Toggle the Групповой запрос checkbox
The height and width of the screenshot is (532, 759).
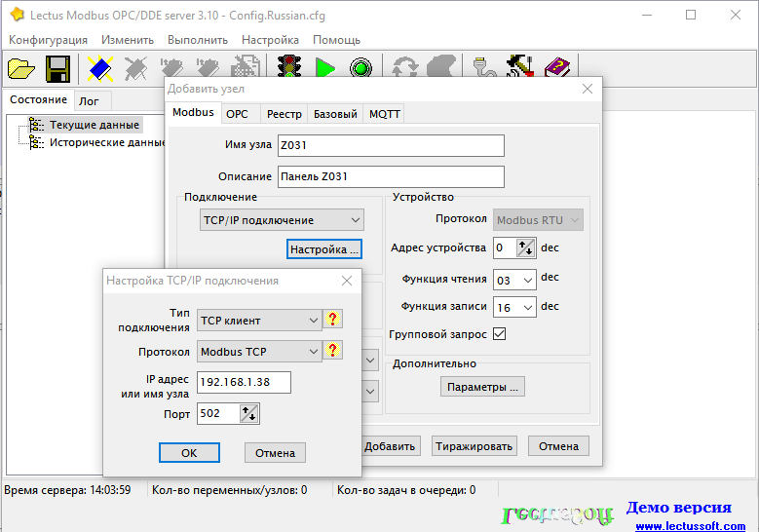coord(500,334)
